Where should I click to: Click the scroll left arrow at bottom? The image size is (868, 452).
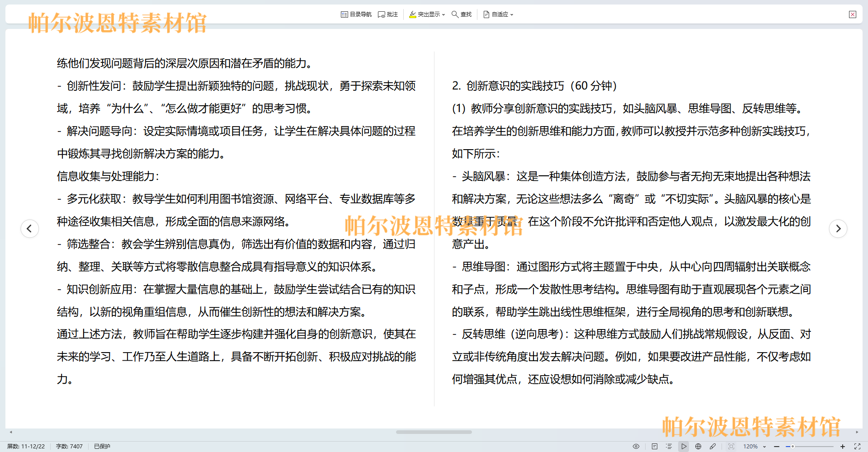click(x=11, y=432)
